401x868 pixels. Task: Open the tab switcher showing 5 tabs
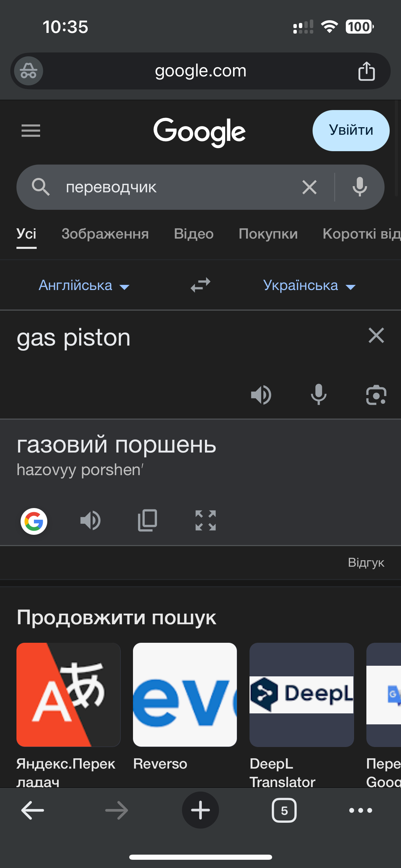coord(284,810)
